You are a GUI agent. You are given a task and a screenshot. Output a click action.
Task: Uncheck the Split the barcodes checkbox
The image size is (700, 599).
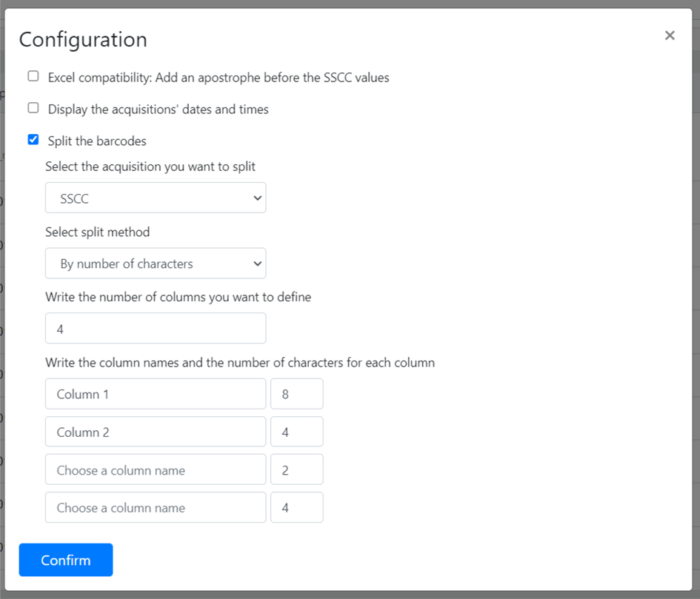[x=33, y=140]
